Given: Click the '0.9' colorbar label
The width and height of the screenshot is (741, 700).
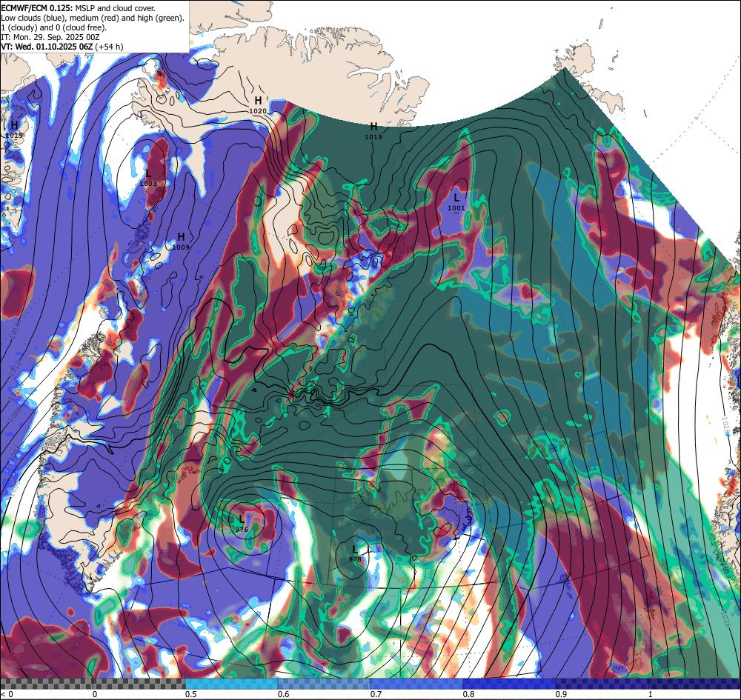Looking at the screenshot, I should pos(562,694).
